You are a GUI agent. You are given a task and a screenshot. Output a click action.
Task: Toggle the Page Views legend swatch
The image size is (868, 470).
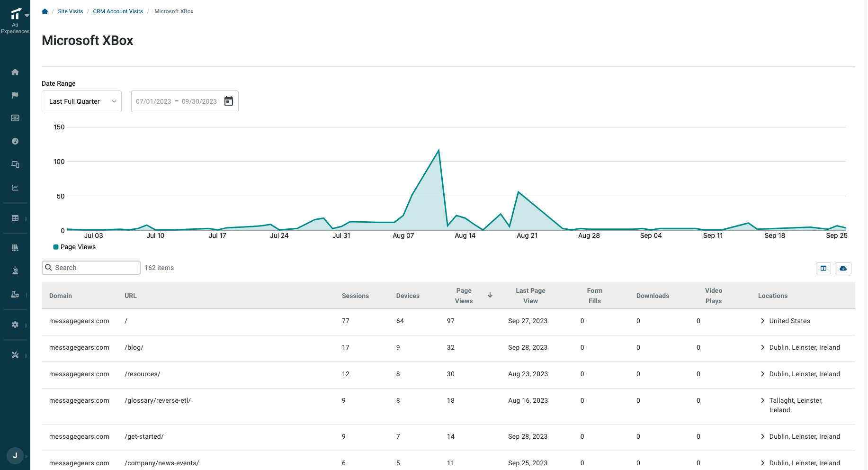[x=56, y=247]
